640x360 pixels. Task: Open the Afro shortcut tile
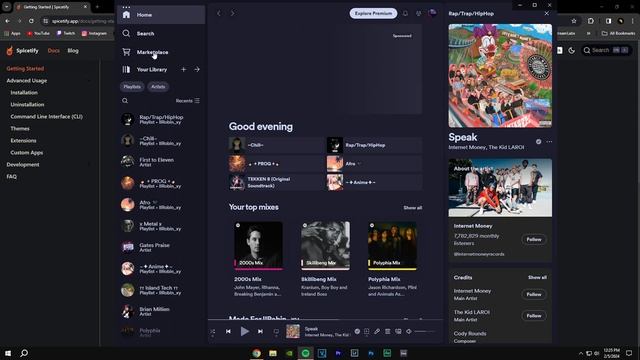coord(374,164)
